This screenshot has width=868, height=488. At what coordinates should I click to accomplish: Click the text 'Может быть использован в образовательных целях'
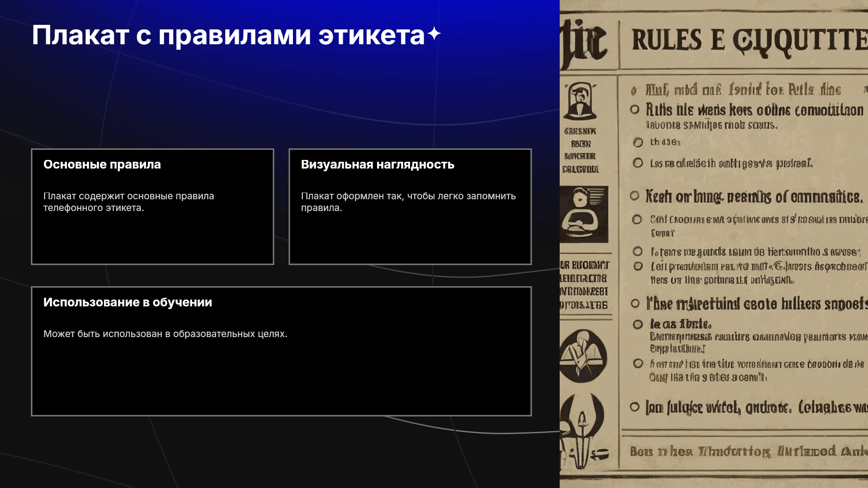click(x=165, y=334)
